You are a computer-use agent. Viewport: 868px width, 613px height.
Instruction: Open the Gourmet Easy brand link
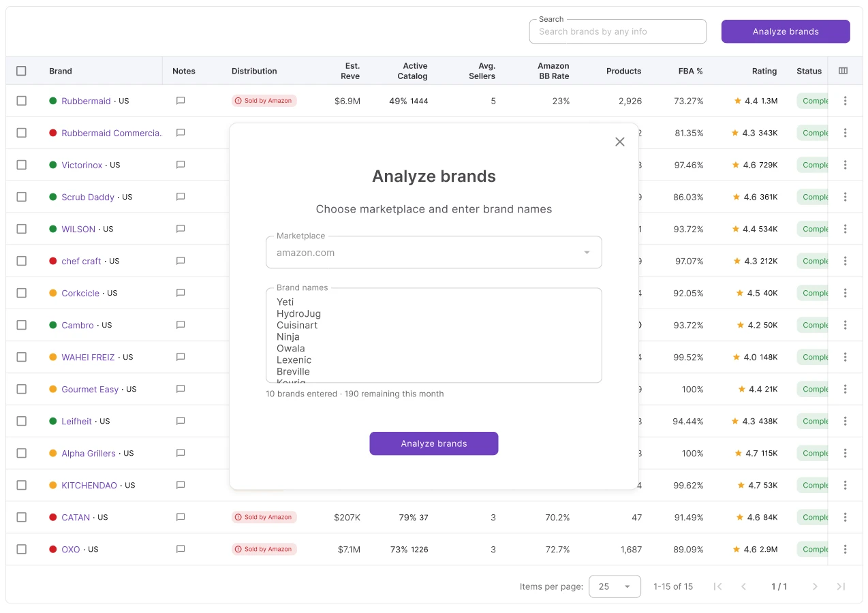point(90,389)
